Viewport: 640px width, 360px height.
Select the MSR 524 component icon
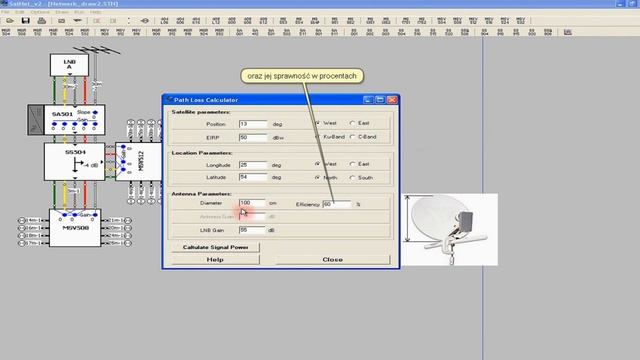(x=69, y=32)
